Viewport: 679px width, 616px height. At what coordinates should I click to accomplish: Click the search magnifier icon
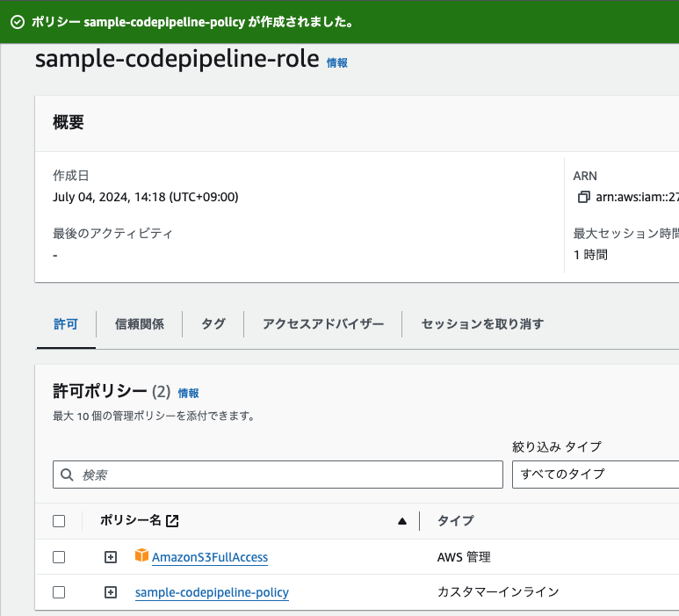click(68, 475)
